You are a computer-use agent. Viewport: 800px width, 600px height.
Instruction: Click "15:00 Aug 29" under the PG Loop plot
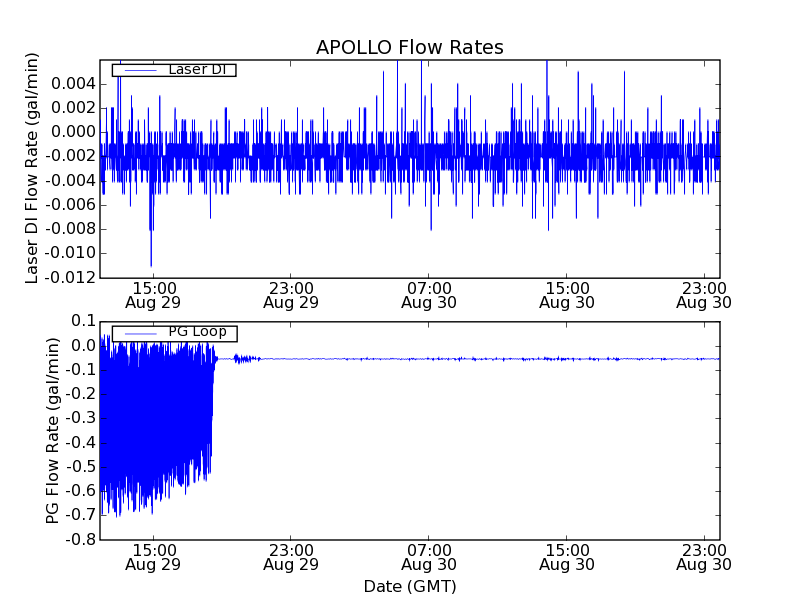pyautogui.click(x=153, y=557)
